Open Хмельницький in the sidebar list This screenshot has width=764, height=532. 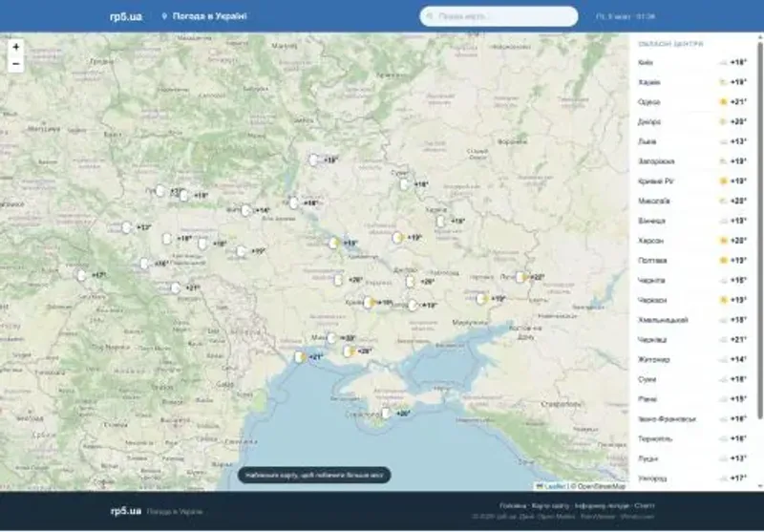[691, 320]
